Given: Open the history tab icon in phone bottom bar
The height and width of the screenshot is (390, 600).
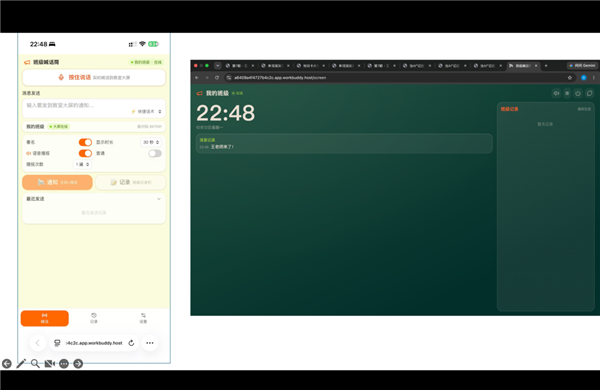Looking at the screenshot, I should [x=94, y=315].
